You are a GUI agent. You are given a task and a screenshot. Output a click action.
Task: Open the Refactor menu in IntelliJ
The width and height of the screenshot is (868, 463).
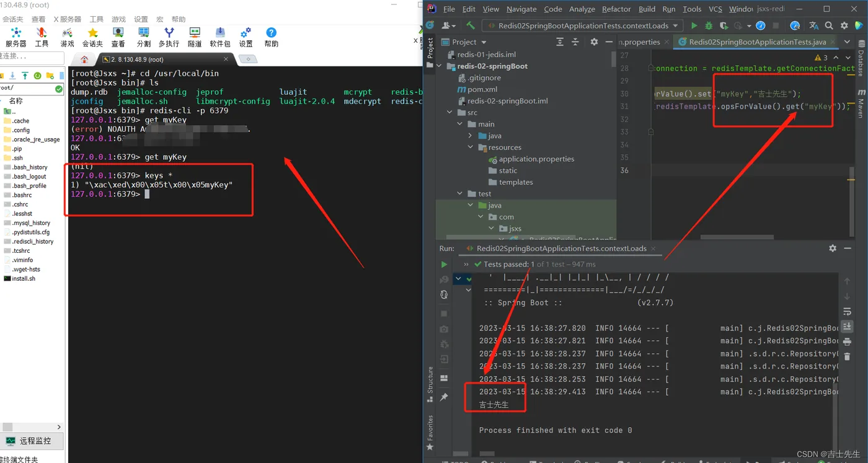pos(616,9)
